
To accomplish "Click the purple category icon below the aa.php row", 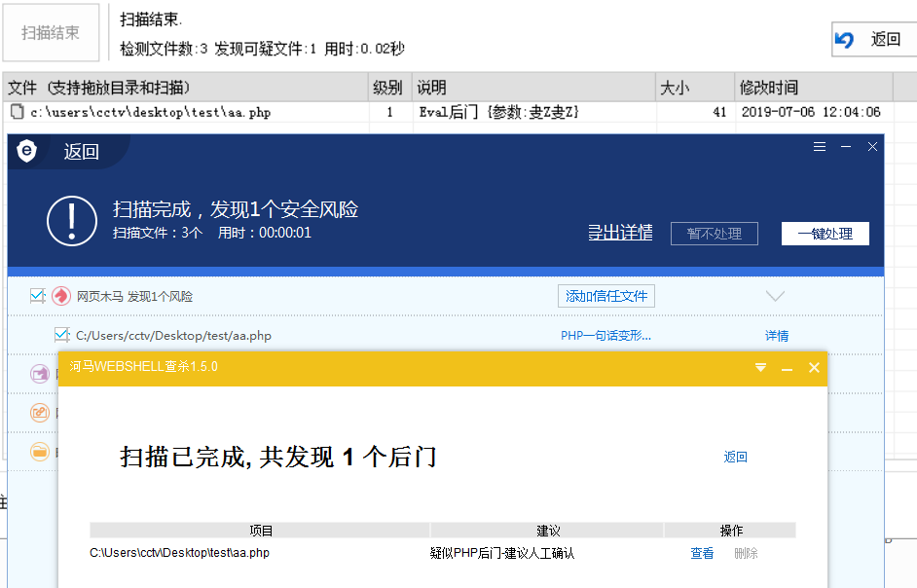I will (40, 373).
